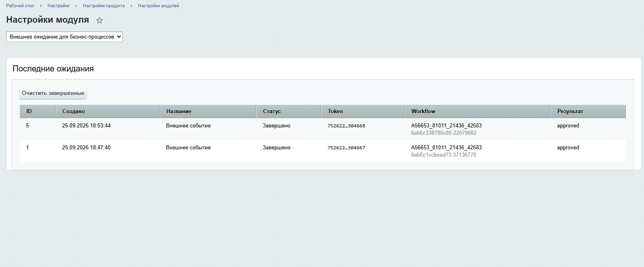Go to Рабочий стол breadcrumb link
Image resolution: width=644 pixels, height=267 pixels.
[x=20, y=6]
